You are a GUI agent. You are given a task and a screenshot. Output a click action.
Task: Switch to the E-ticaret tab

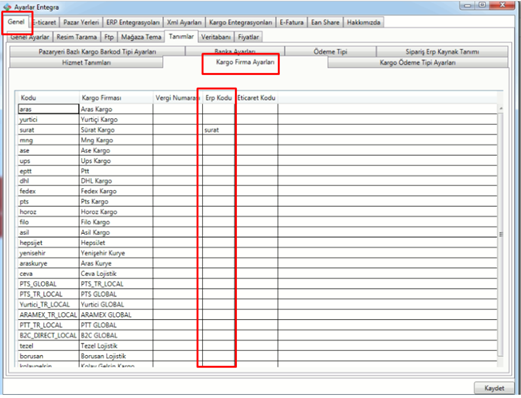tap(44, 22)
